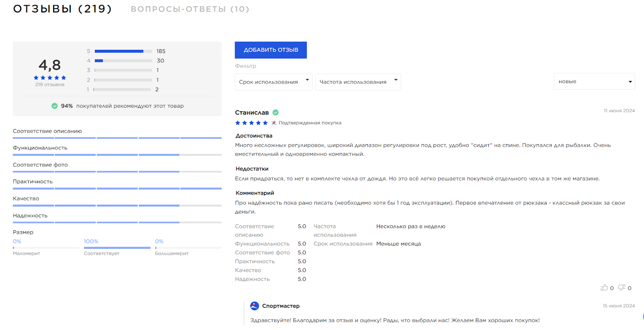Click the Соответствует 100% size bar
644x330 pixels.
tap(117, 248)
